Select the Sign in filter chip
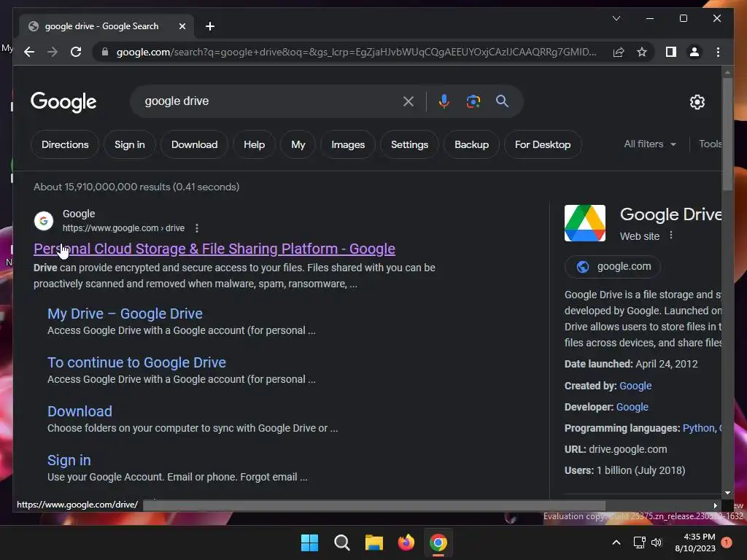This screenshot has height=560, width=747. pyautogui.click(x=130, y=145)
